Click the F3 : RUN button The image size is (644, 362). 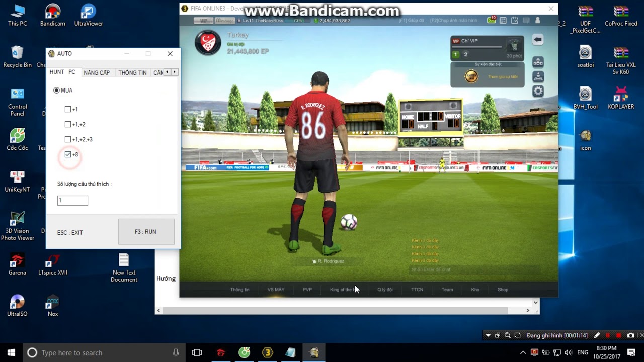click(146, 232)
